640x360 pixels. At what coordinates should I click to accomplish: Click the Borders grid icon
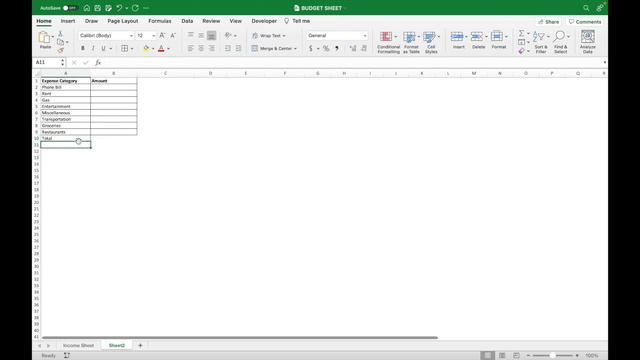(x=124, y=49)
